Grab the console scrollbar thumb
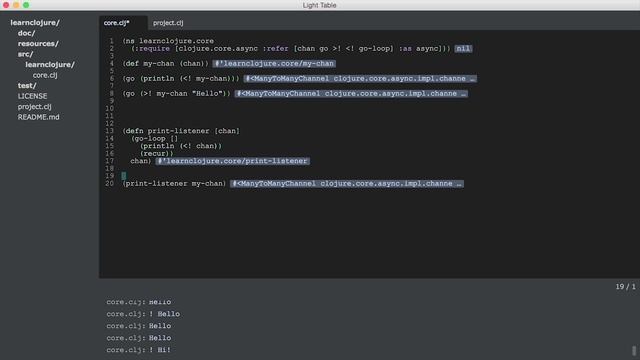Screen dimensions: 640x360 click(634, 350)
